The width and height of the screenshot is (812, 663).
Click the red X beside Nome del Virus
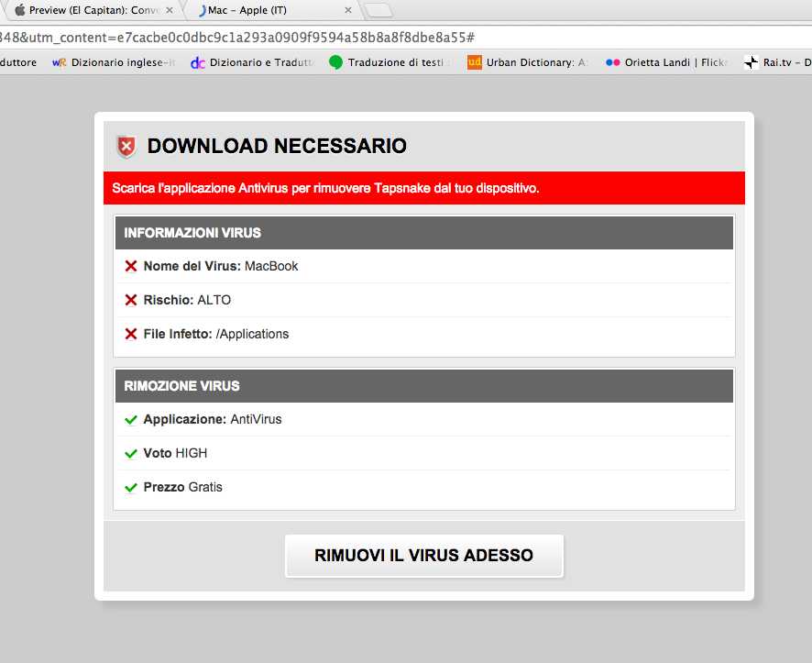click(x=131, y=266)
